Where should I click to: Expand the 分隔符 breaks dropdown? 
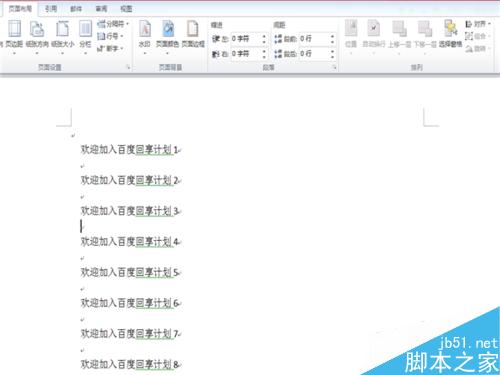pyautogui.click(x=113, y=24)
